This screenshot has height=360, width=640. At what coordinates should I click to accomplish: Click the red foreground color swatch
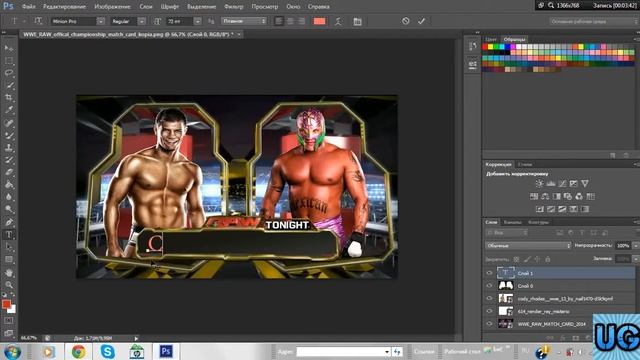(6, 304)
